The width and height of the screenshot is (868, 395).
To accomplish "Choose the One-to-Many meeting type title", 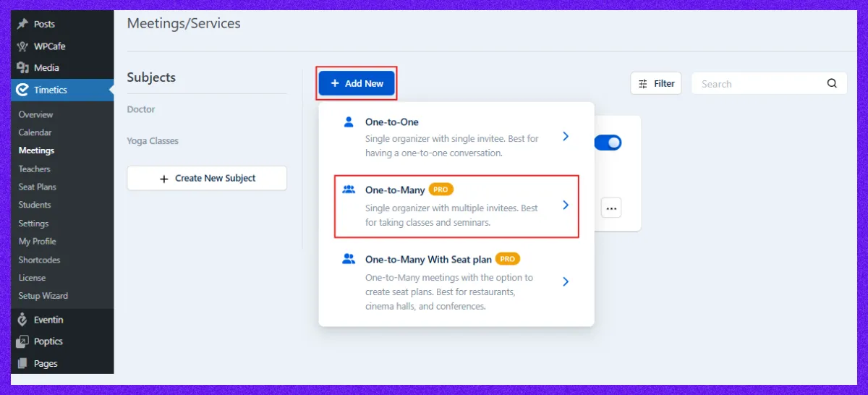I will [395, 190].
